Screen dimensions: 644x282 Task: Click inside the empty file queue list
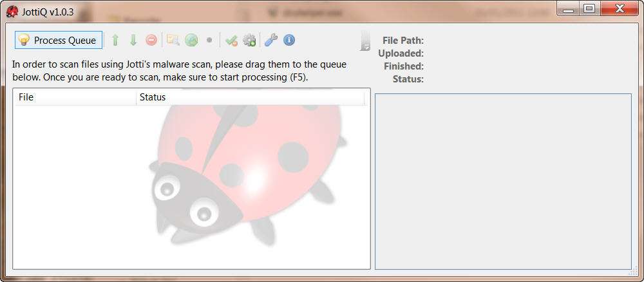point(191,187)
